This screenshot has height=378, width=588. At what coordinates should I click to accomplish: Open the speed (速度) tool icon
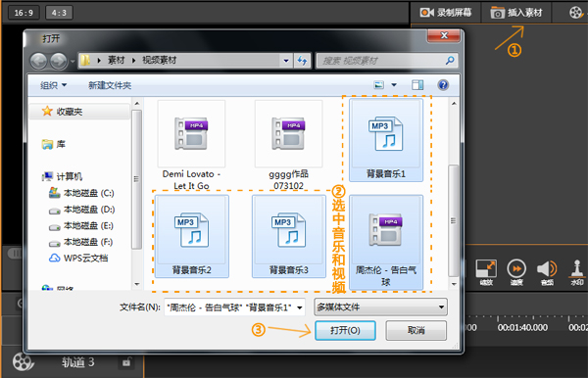point(516,268)
